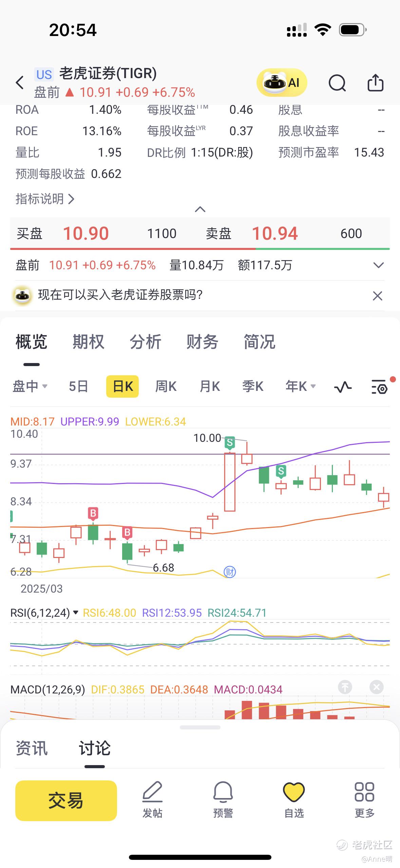This screenshot has height=868, width=400.
Task: Tap 发帖 pencil icon to post
Action: point(152,799)
